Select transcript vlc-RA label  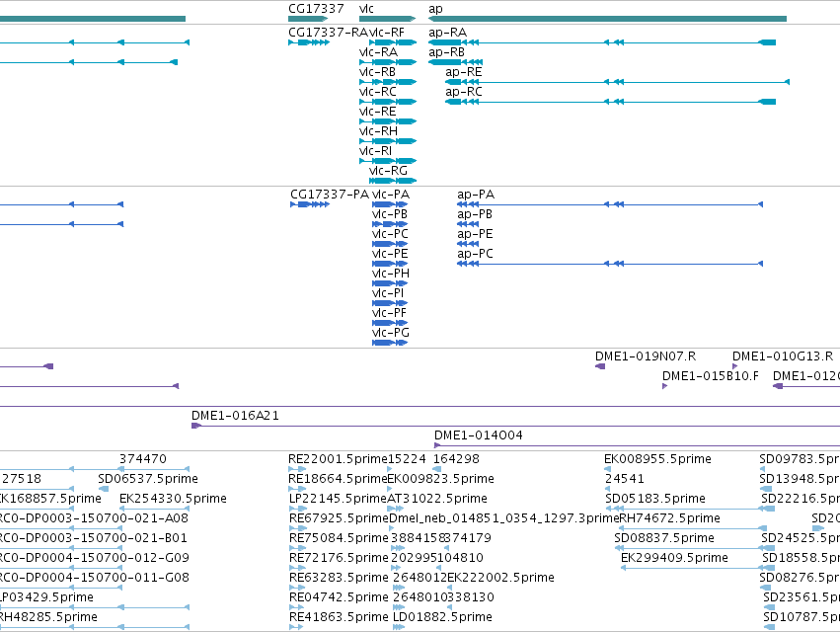click(378, 52)
